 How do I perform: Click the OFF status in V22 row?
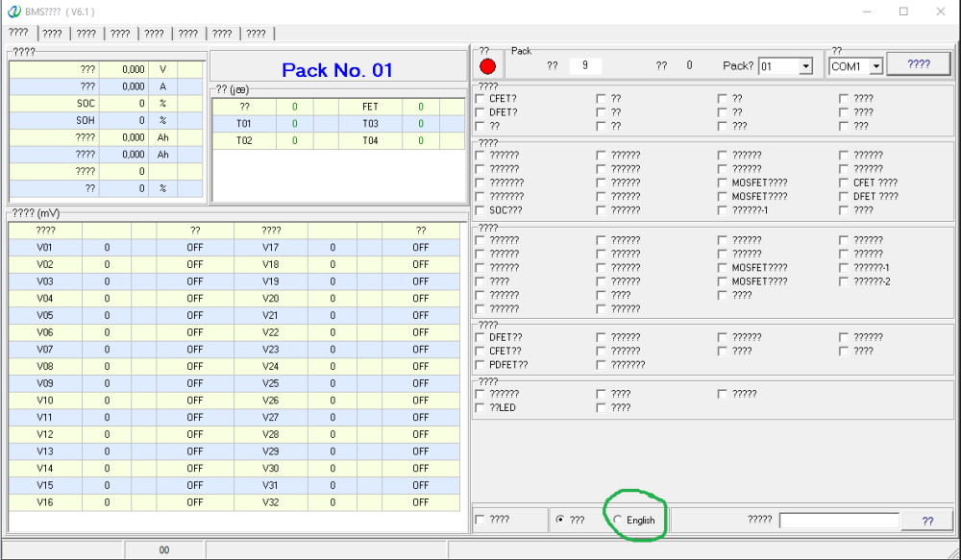[421, 332]
